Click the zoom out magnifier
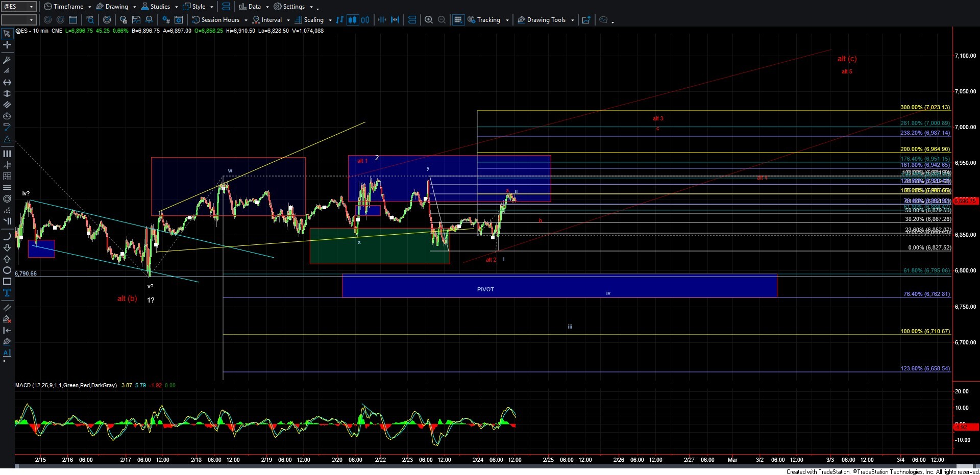The height and width of the screenshot is (475, 980). tap(442, 20)
